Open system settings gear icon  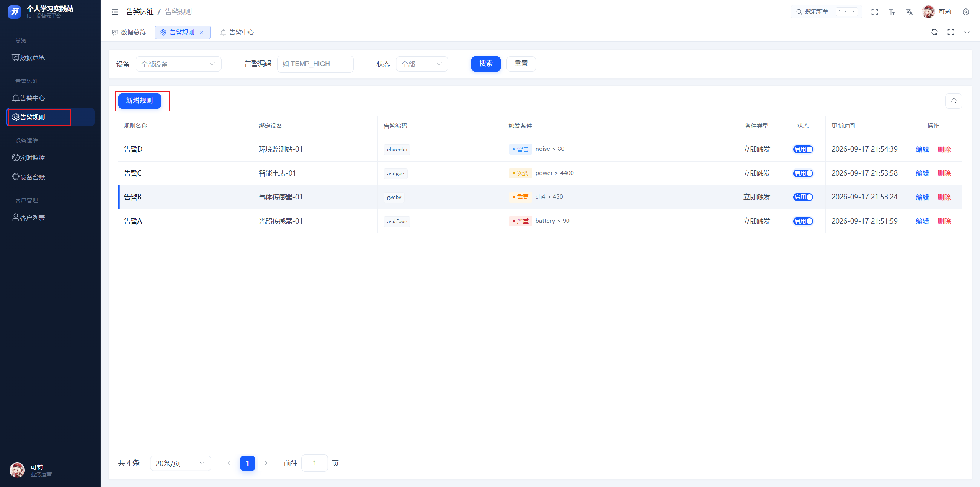click(x=966, y=12)
